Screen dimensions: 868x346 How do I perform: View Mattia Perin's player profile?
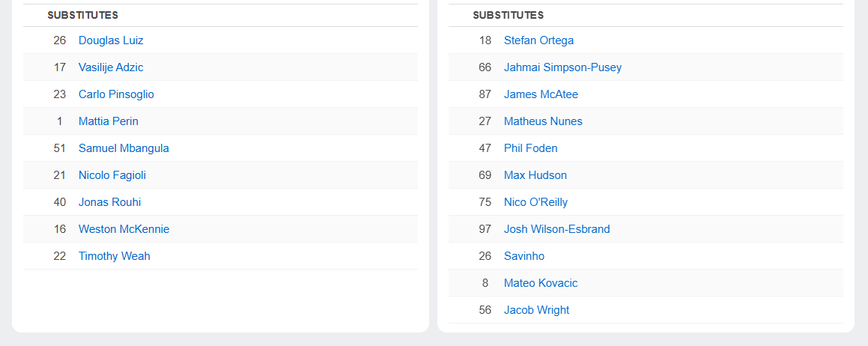point(109,121)
